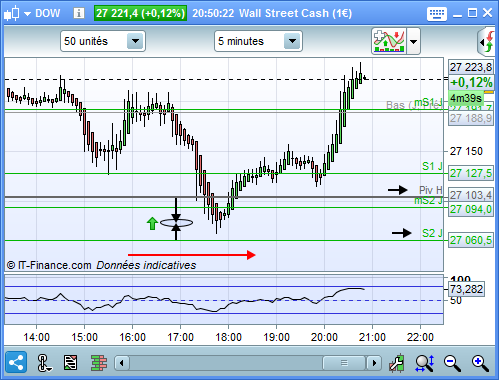This screenshot has height=380, width=499.
Task: Click the 27 150 price axis label
Action: click(x=466, y=151)
